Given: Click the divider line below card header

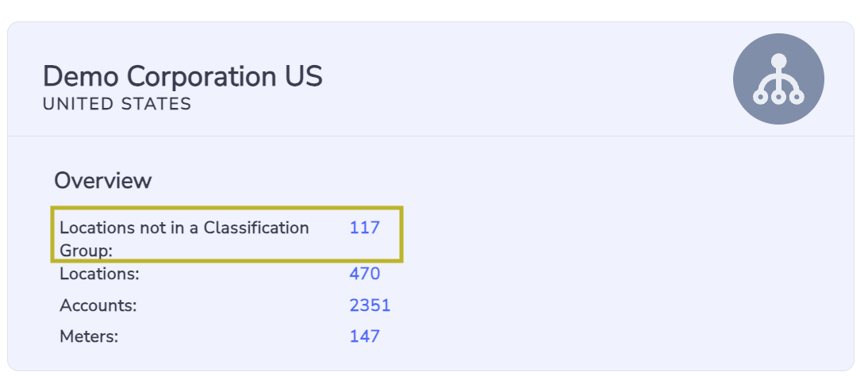Looking at the screenshot, I should (431, 136).
